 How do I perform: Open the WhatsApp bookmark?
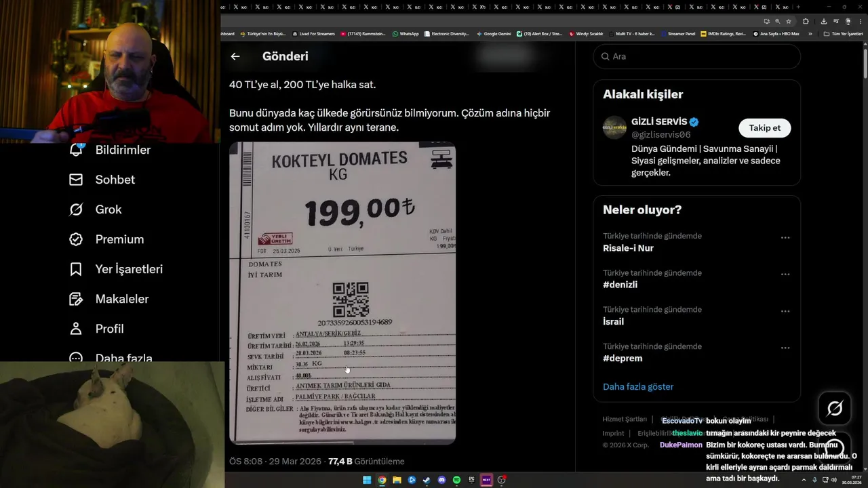pyautogui.click(x=406, y=34)
